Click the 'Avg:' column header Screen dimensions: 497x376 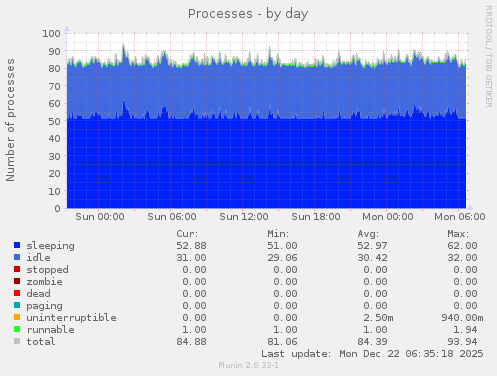coord(368,234)
